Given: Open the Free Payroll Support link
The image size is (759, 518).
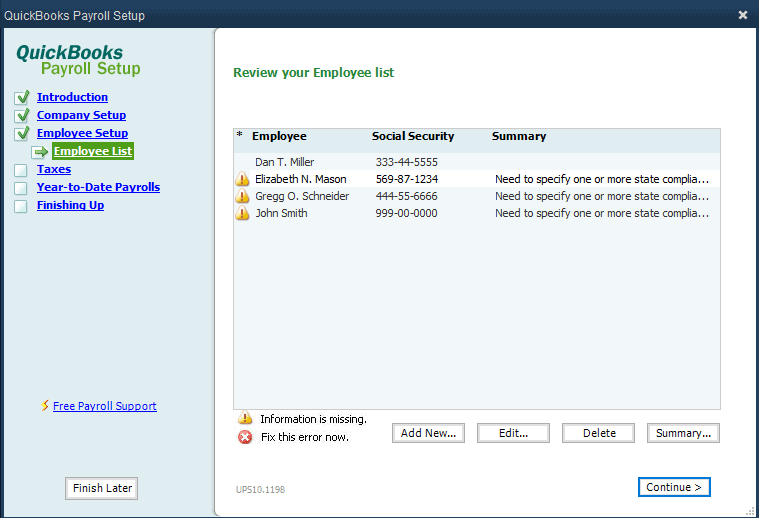Looking at the screenshot, I should coord(105,406).
